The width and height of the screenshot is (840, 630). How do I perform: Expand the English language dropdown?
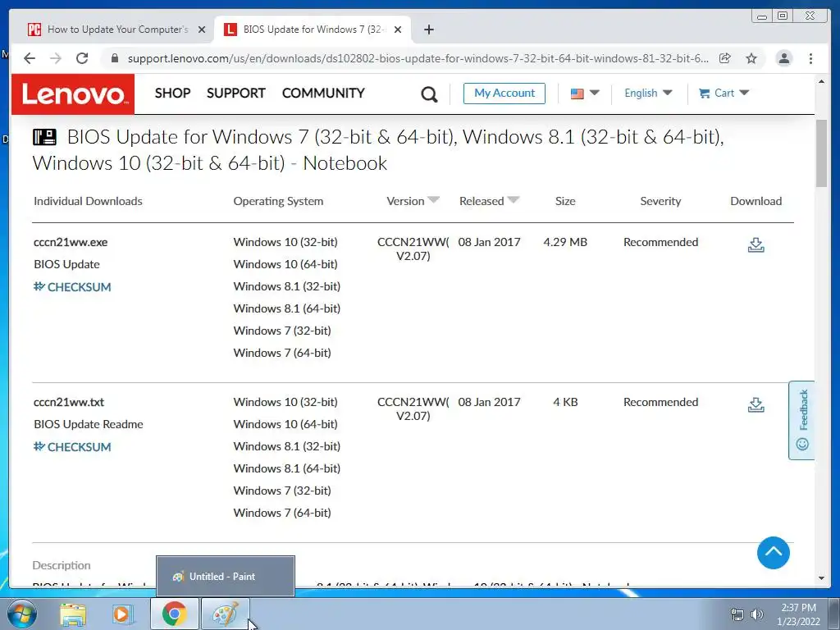pos(648,93)
